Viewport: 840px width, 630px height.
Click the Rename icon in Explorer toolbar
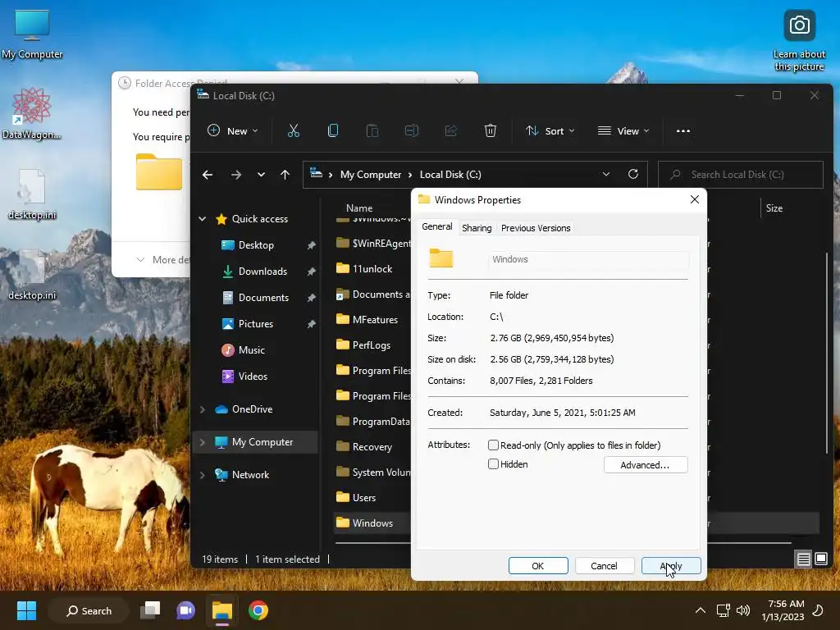coord(412,130)
